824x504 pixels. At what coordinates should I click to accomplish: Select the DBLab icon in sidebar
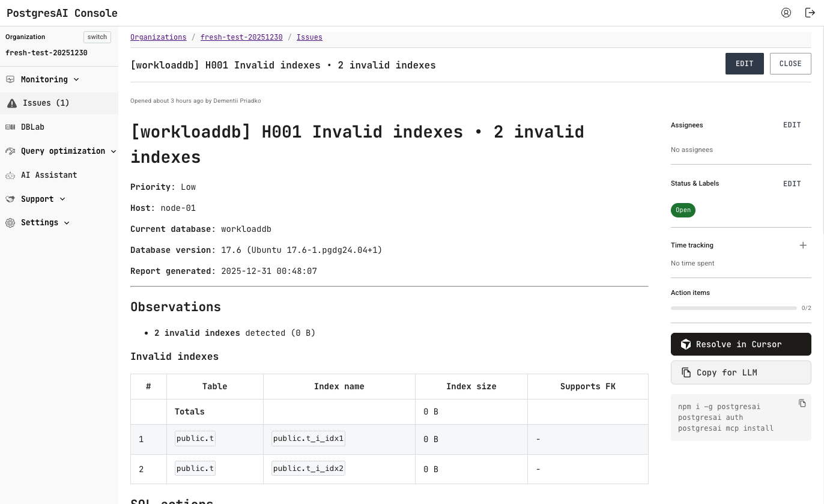11,127
